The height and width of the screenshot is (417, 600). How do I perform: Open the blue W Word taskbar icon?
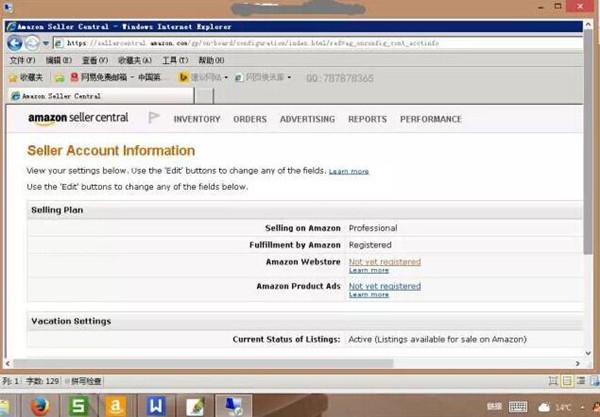(156, 406)
